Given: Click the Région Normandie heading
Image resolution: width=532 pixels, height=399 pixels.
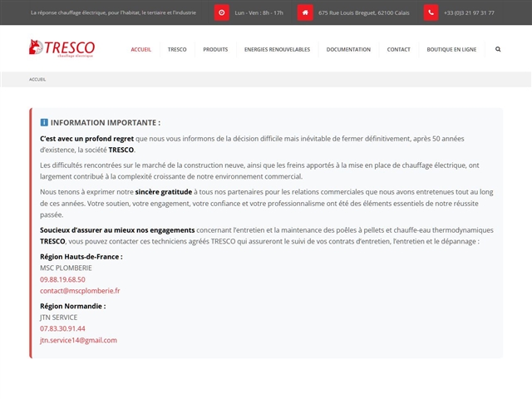Looking at the screenshot, I should 73,306.
